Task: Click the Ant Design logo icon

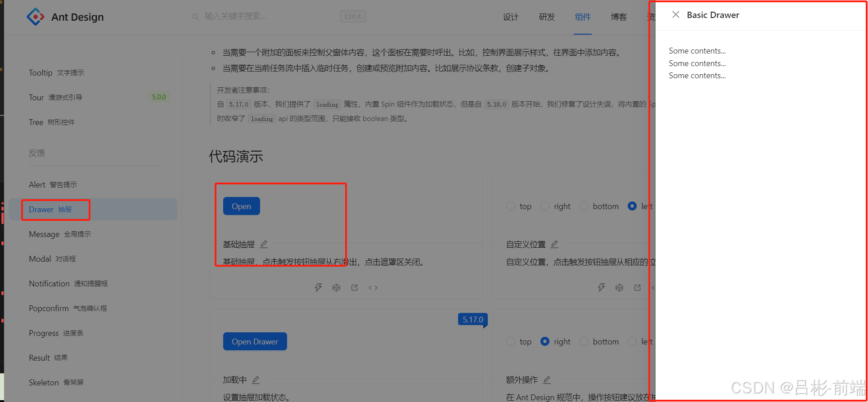Action: (x=36, y=17)
